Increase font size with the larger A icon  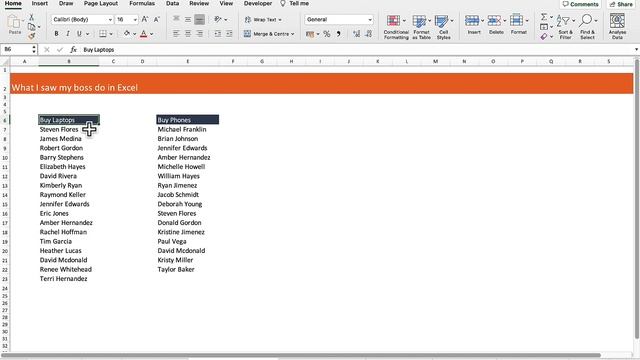pos(145,19)
